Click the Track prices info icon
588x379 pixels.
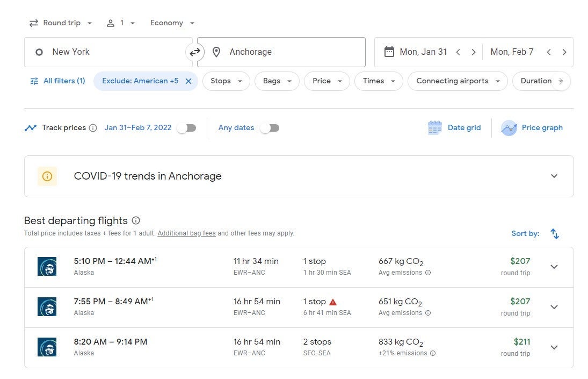pyautogui.click(x=93, y=128)
